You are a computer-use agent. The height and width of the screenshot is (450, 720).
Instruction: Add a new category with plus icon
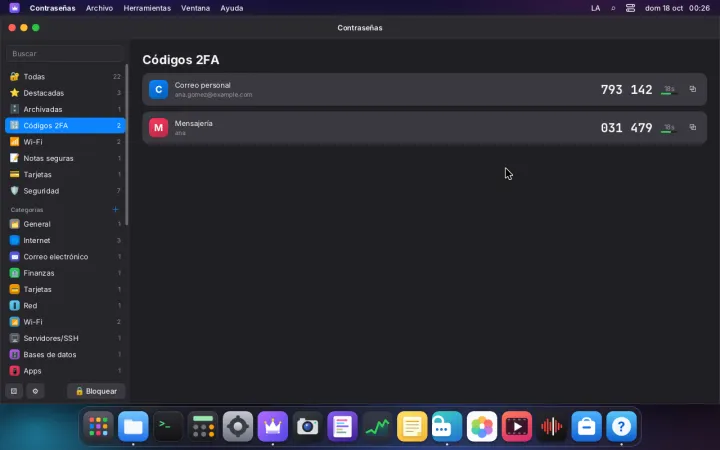115,209
